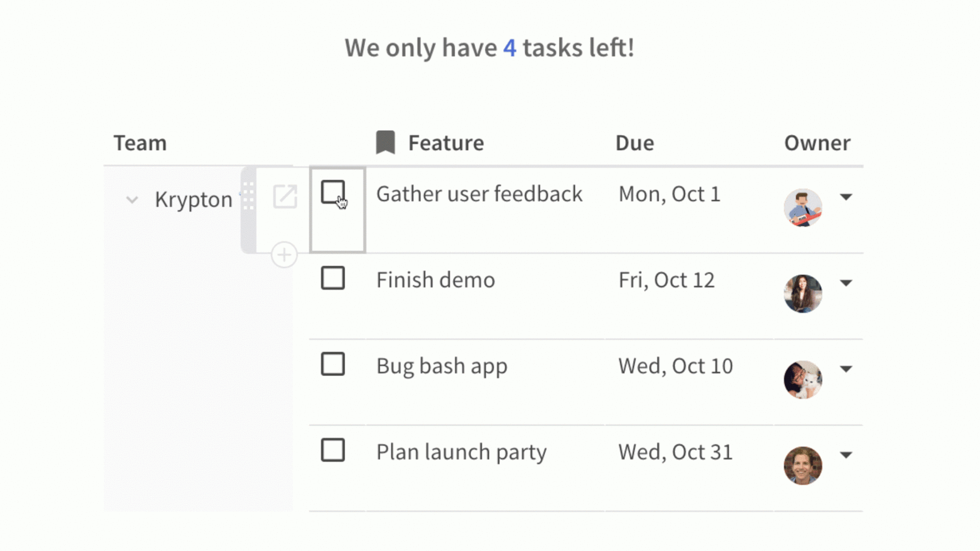This screenshot has height=551, width=980.
Task: Change owner of Bug bash app via dropdown arrow
Action: [846, 369]
